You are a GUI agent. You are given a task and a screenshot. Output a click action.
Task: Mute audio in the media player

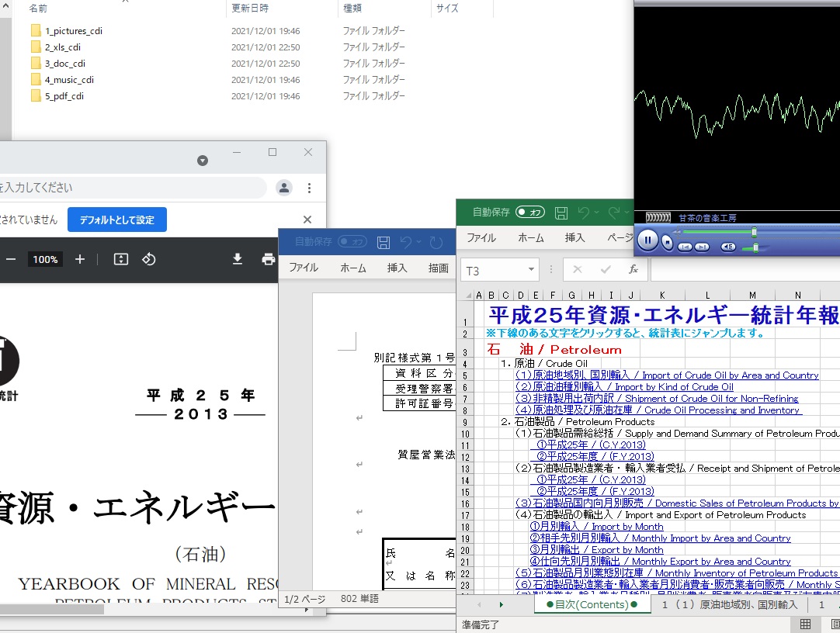pyautogui.click(x=728, y=247)
